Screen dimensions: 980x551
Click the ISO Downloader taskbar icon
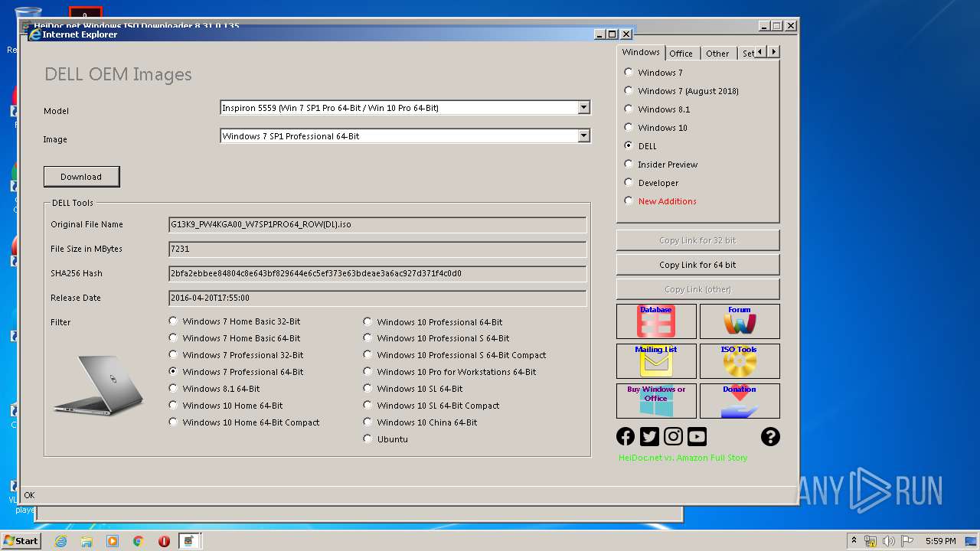click(189, 541)
